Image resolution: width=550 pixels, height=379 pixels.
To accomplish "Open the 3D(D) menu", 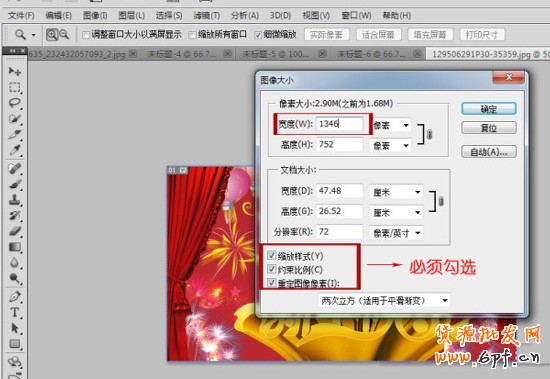I will [280, 15].
